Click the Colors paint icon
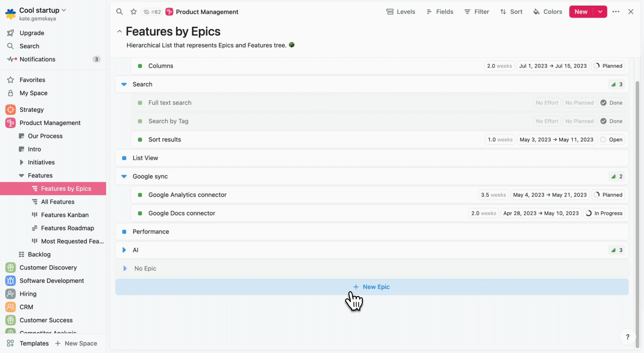Viewport: 644px width, 353px height. point(537,11)
